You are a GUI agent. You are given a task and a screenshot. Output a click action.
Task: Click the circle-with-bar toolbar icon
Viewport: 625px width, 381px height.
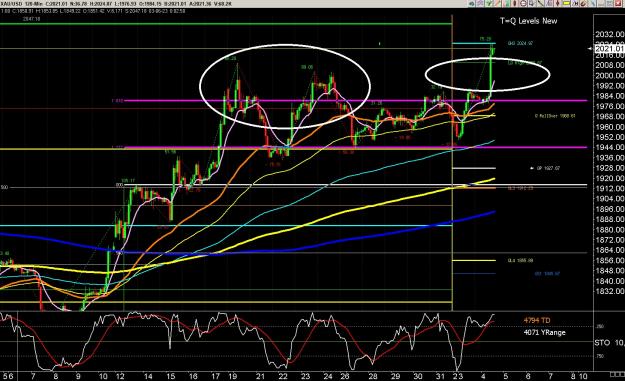(x=523, y=4)
